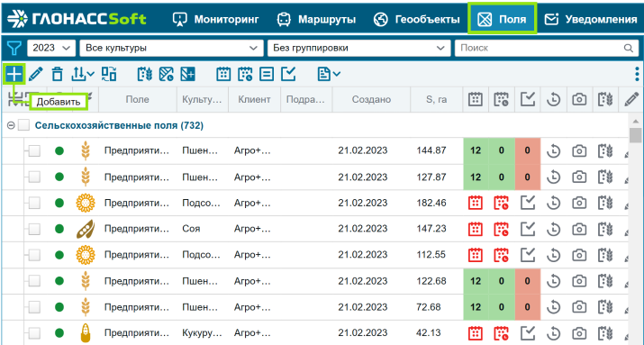Click camera icon in the 144.87 row
This screenshot has height=345, width=644.
pyautogui.click(x=579, y=150)
